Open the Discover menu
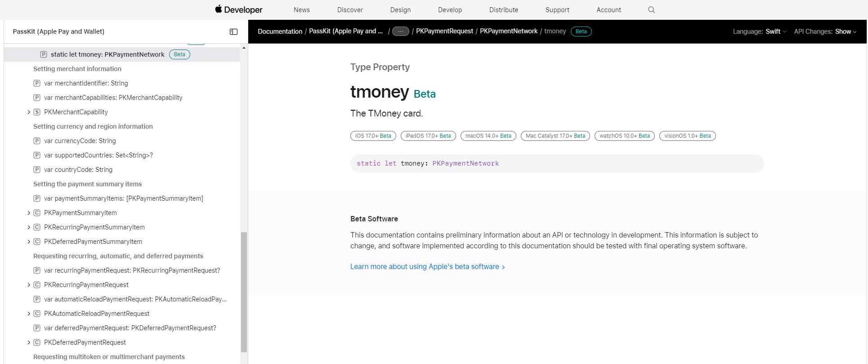 click(350, 10)
